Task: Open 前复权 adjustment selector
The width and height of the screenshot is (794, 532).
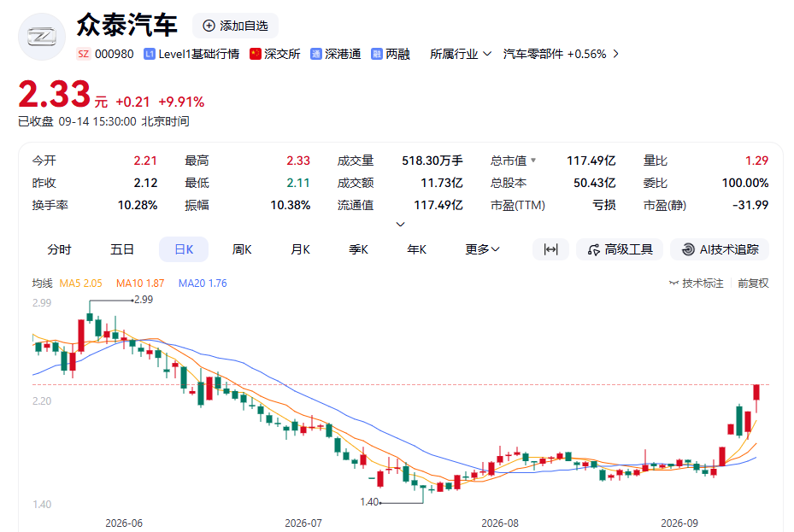Action: point(753,284)
